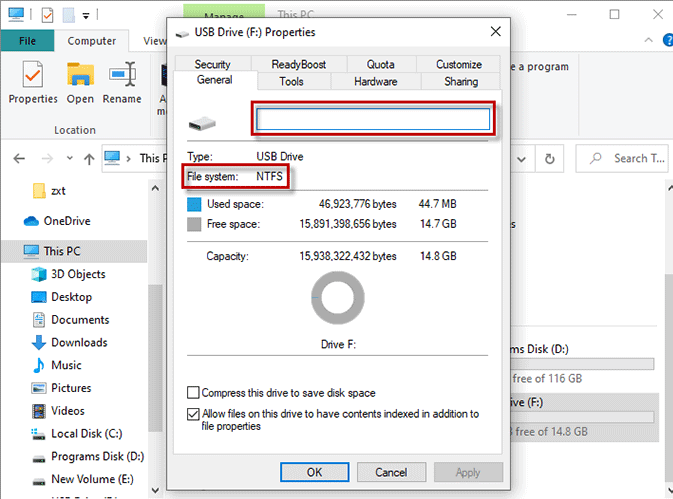Screen dimensions: 673x499
Task: Click the 14.8 GB capacity value
Action: coord(438,256)
